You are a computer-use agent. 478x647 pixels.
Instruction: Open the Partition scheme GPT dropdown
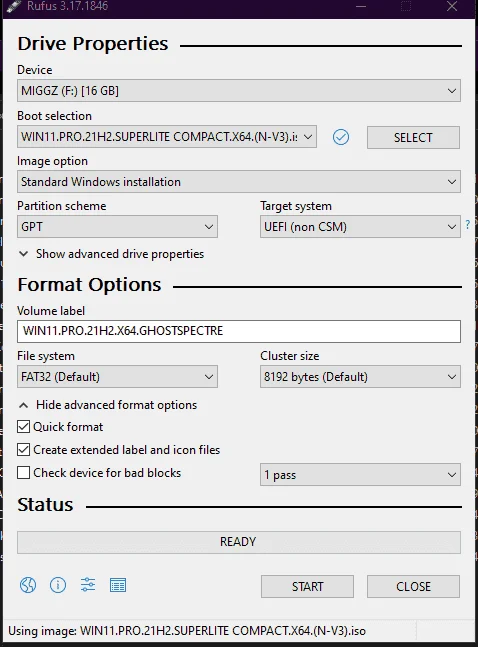coord(117,227)
